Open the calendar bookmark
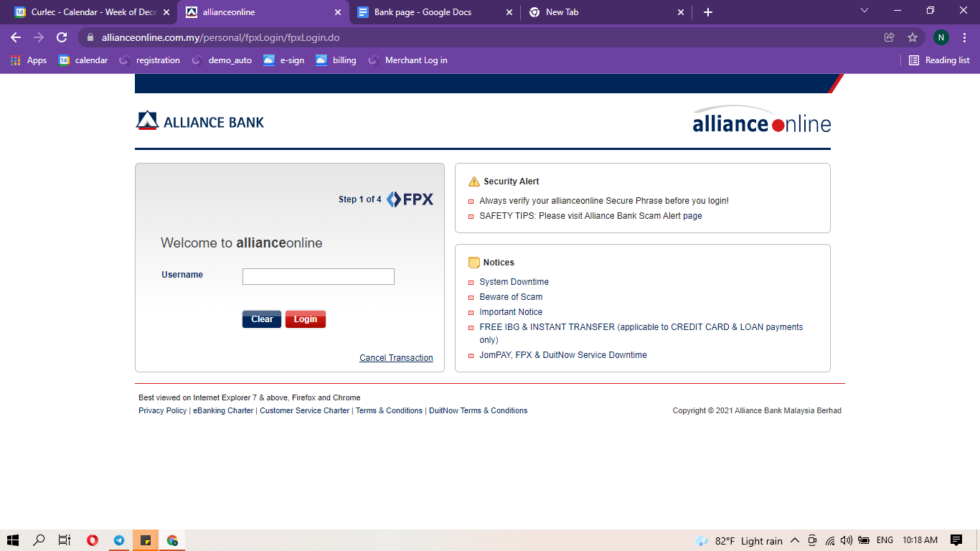980x551 pixels. click(83, 60)
